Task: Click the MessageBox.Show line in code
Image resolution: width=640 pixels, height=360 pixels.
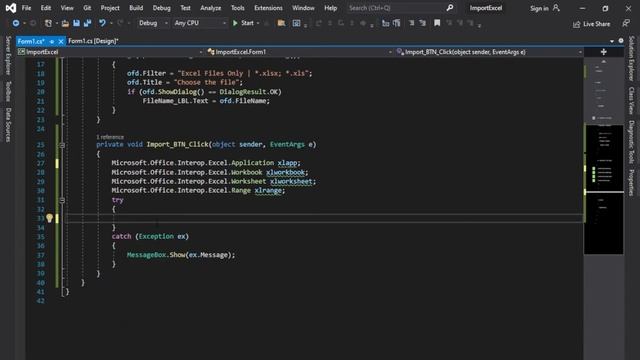Action: [181, 255]
